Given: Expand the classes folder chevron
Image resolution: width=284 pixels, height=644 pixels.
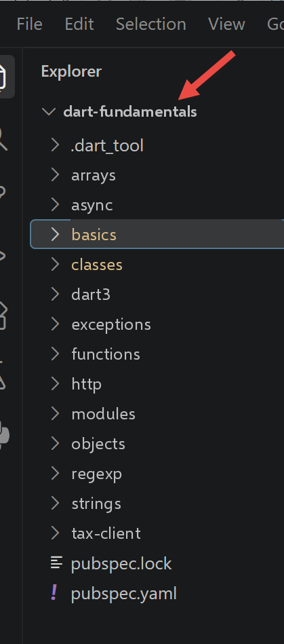Looking at the screenshot, I should coord(55,265).
